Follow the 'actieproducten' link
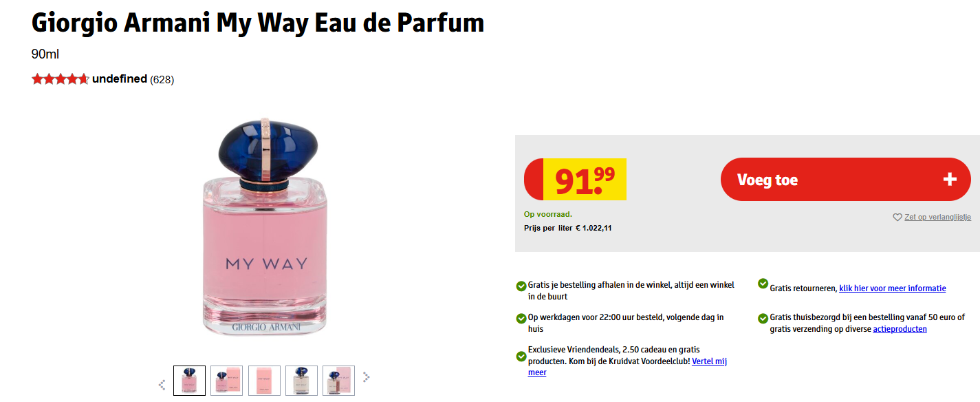 (900, 329)
